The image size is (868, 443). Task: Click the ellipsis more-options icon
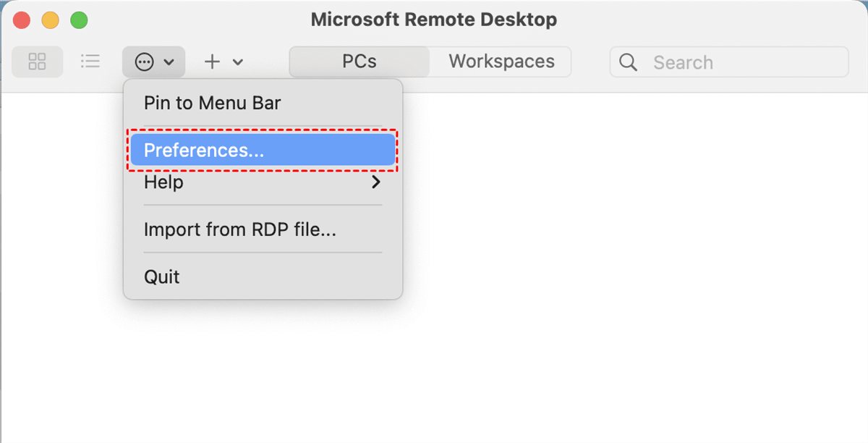click(x=145, y=62)
